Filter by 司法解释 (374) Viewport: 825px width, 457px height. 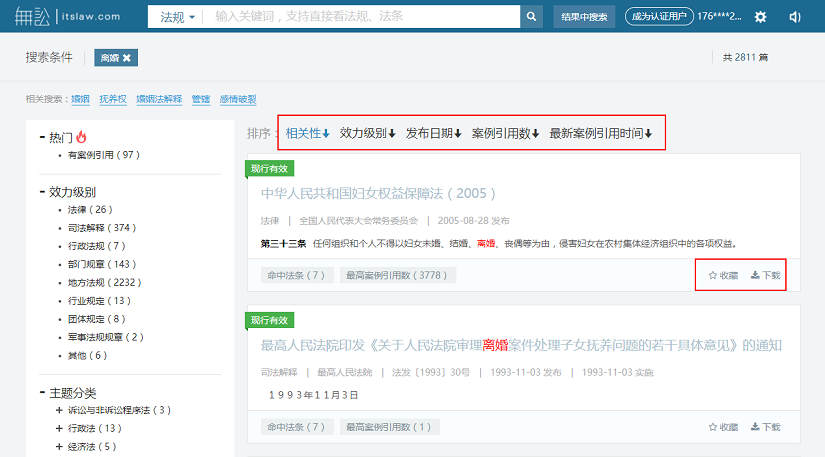coord(101,228)
